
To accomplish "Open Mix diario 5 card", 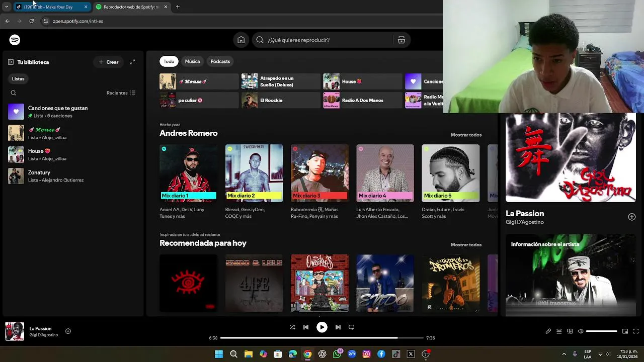I will [451, 182].
